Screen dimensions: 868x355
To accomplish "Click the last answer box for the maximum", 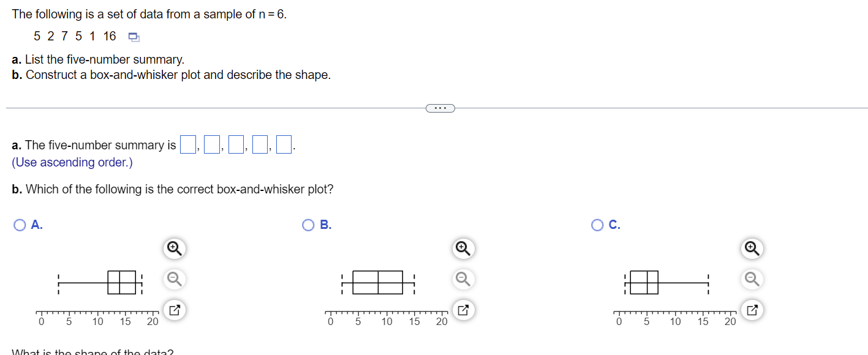I will pyautogui.click(x=283, y=144).
